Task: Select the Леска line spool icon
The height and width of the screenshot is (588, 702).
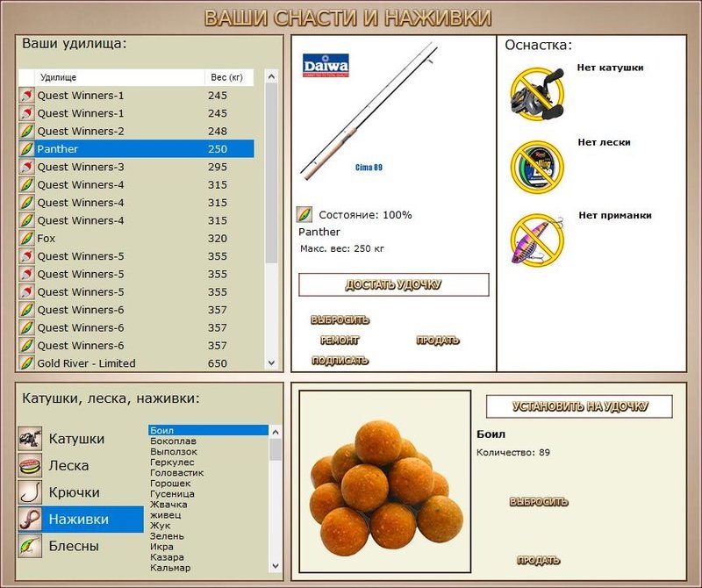Action: pos(30,465)
